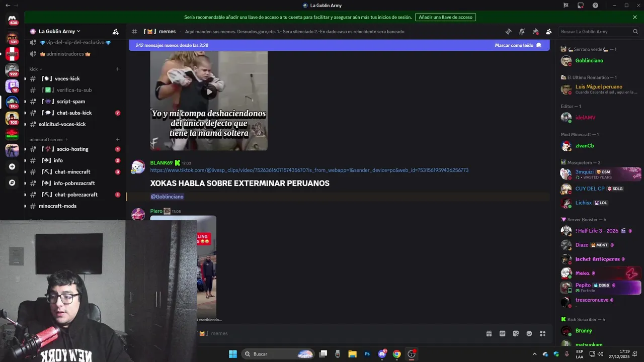Open File Explorer from taskbar

click(x=353, y=354)
